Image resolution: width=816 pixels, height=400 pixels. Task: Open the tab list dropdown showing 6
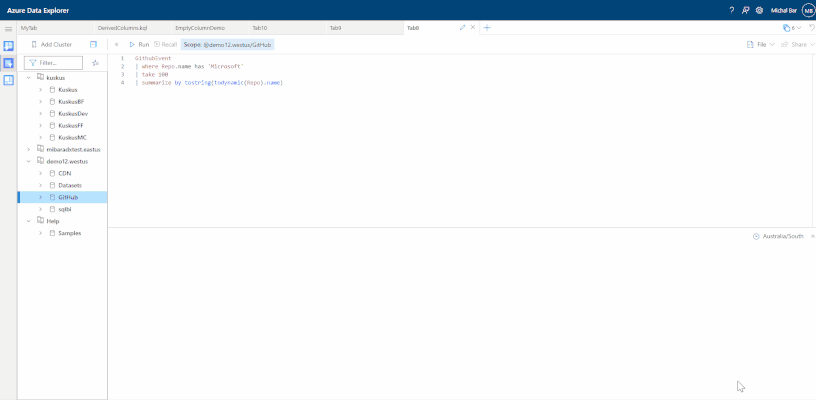(792, 28)
